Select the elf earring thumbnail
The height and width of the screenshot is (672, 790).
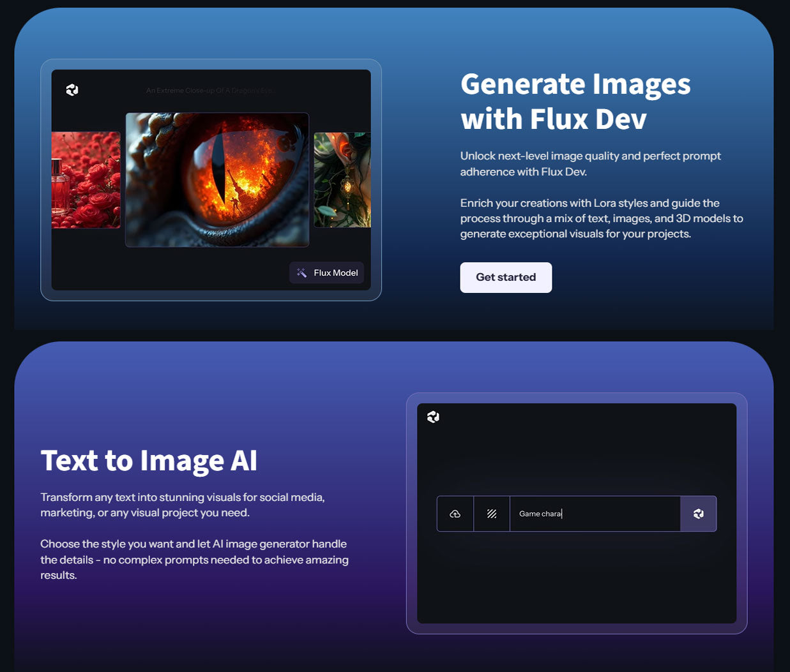tap(343, 181)
